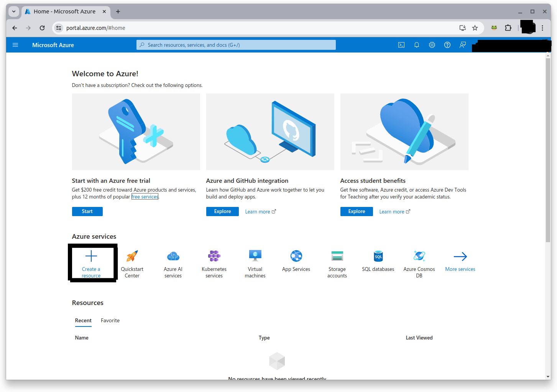Launch the Cloud Shell icon
The width and height of the screenshot is (557, 392).
coord(401,45)
